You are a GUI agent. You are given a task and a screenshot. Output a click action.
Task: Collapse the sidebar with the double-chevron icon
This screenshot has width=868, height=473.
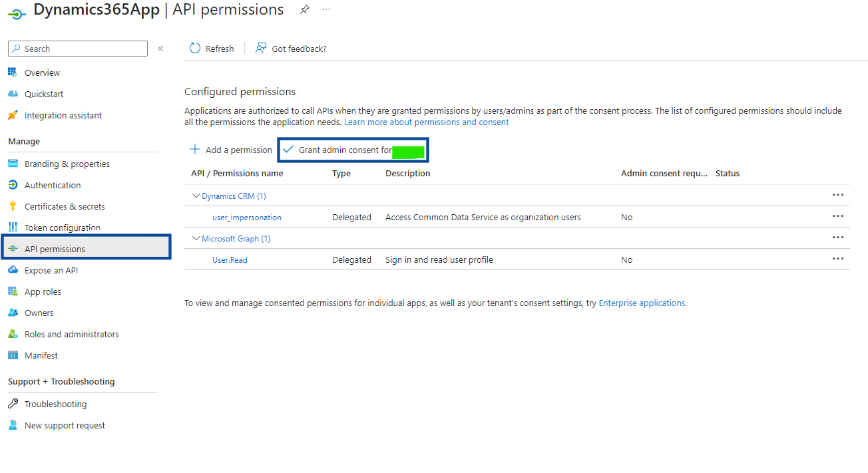160,49
